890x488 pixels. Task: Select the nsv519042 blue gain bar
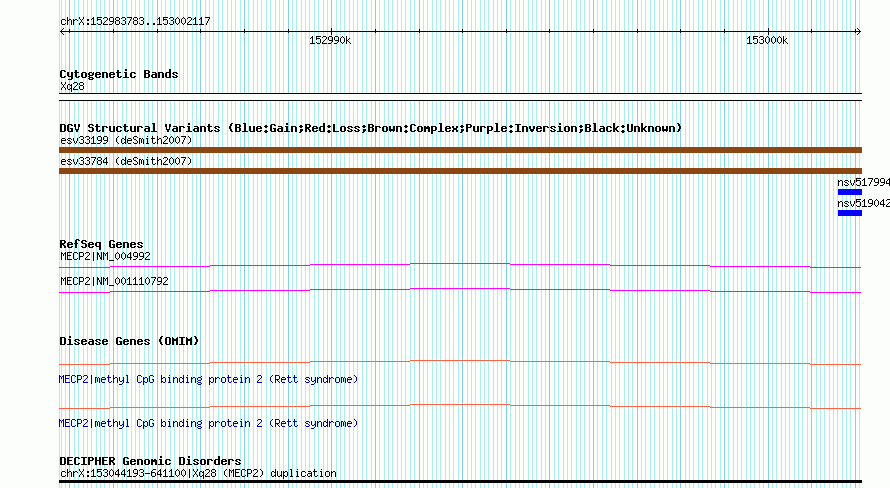pyautogui.click(x=850, y=213)
